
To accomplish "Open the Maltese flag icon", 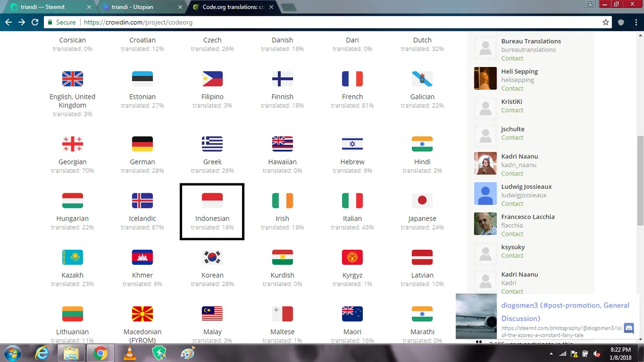I will [x=282, y=314].
